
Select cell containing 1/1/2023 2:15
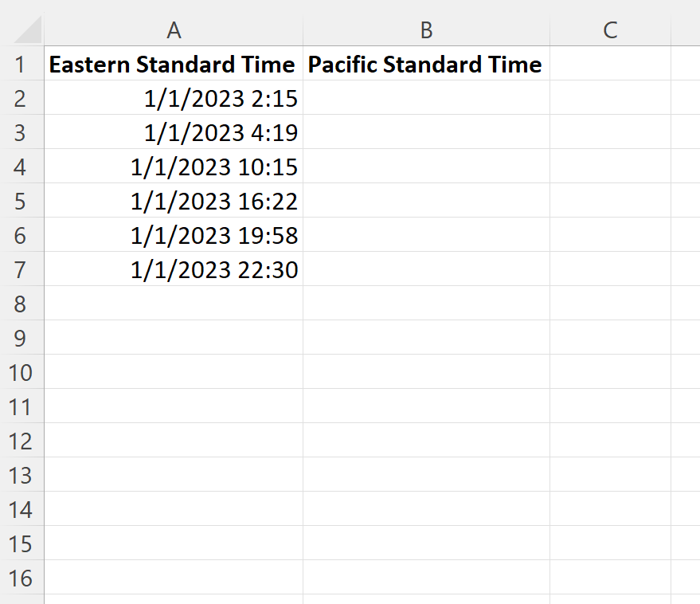pos(174,98)
